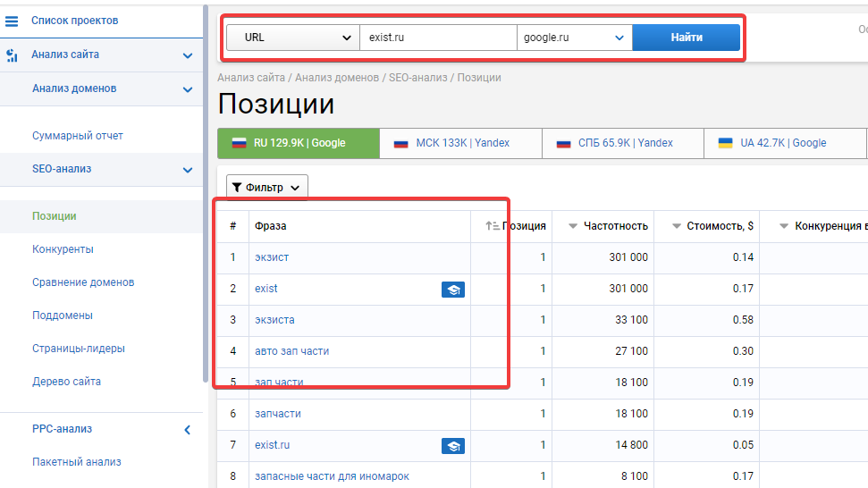The width and height of the screenshot is (868, 488).
Task: Open Список проектов link
Action: [x=75, y=21]
